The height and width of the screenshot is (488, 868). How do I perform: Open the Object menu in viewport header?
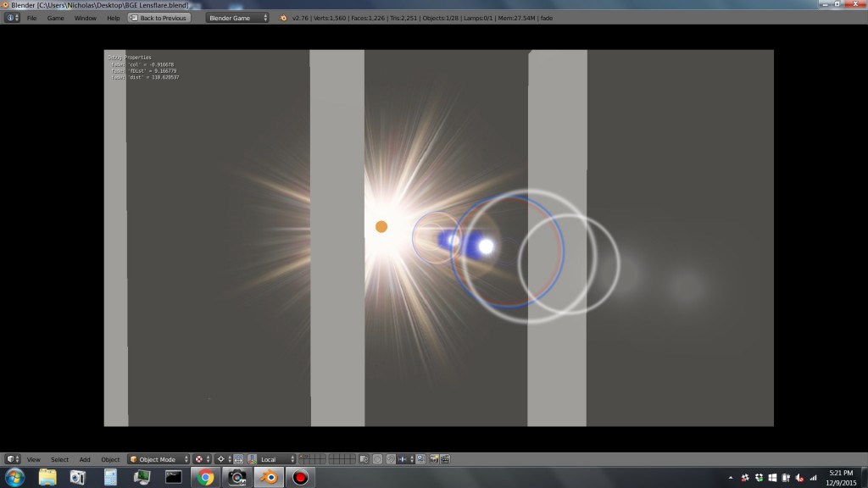click(110, 459)
